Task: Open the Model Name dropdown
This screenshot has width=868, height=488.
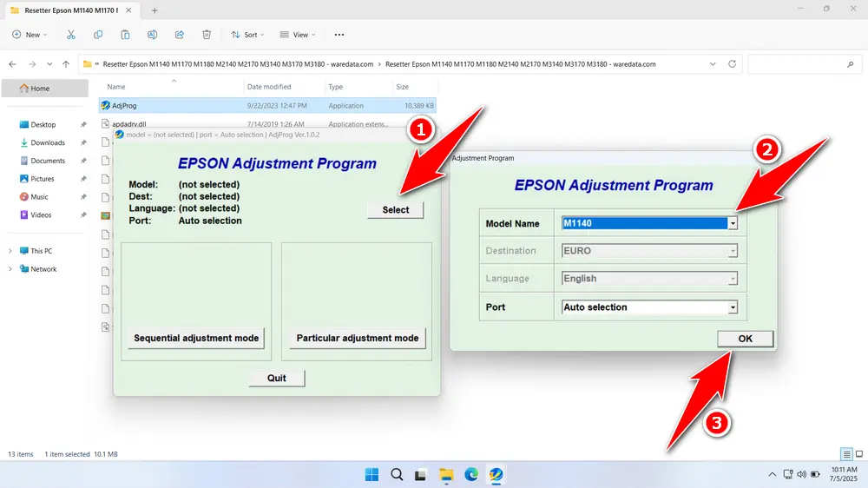Action: 733,223
